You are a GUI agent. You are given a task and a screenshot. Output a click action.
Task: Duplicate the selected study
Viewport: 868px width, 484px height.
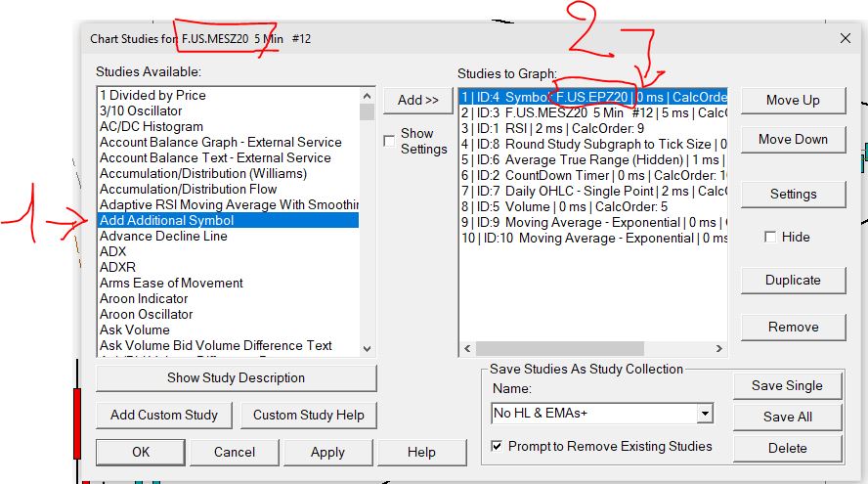coord(793,281)
